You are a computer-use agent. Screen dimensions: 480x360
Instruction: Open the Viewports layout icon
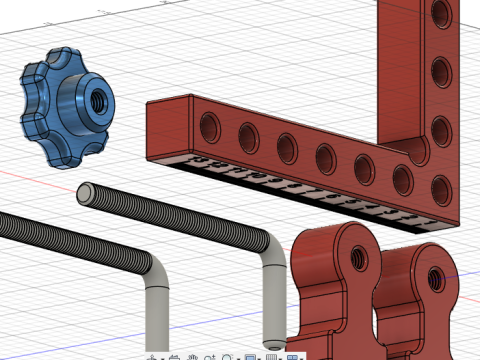tap(292, 358)
